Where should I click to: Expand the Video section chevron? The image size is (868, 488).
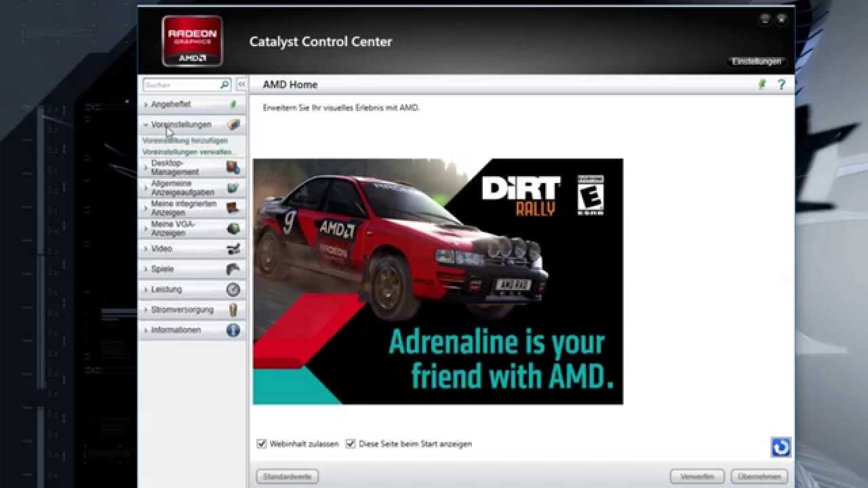(x=146, y=249)
